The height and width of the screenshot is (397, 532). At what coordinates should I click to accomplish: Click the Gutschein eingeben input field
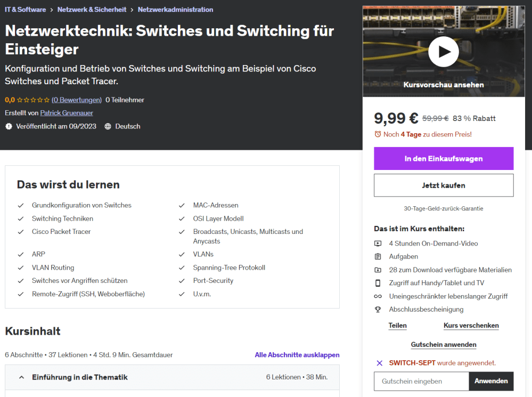coord(421,381)
